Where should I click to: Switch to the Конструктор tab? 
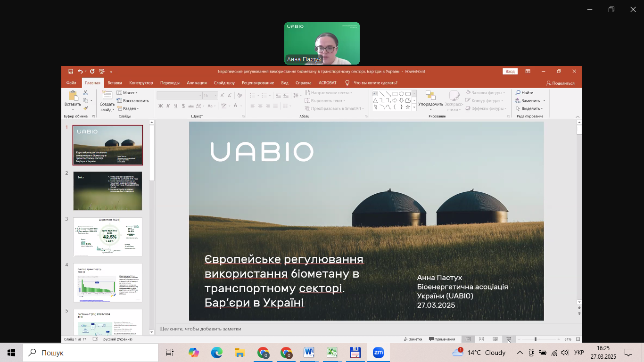141,82
